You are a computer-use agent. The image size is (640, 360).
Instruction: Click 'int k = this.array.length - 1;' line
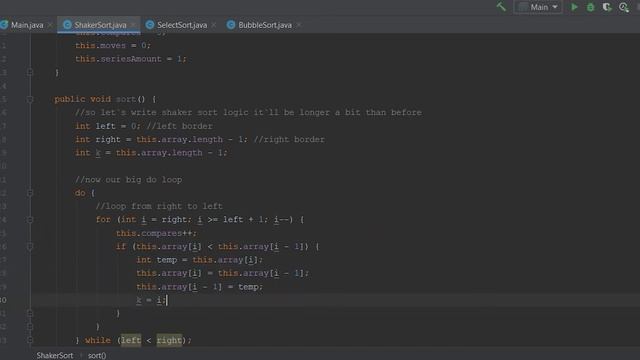151,153
